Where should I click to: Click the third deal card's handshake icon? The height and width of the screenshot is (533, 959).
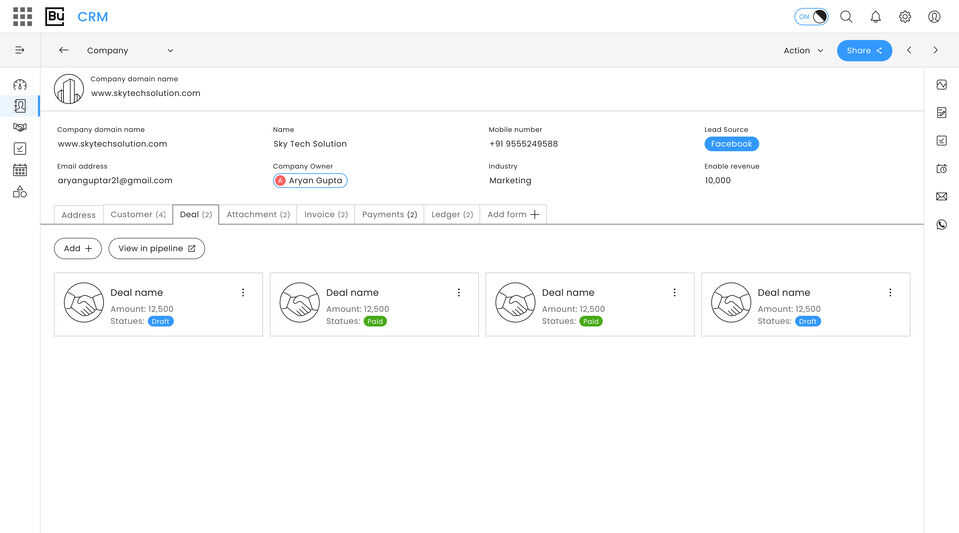click(515, 302)
